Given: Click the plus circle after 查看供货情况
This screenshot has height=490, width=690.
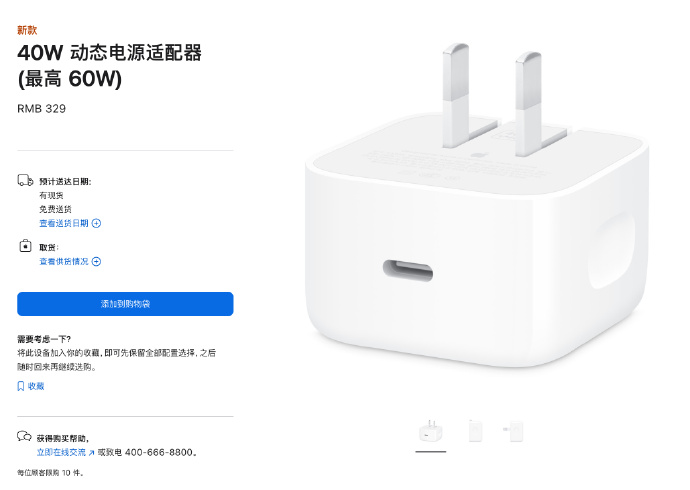Looking at the screenshot, I should pyautogui.click(x=96, y=262).
